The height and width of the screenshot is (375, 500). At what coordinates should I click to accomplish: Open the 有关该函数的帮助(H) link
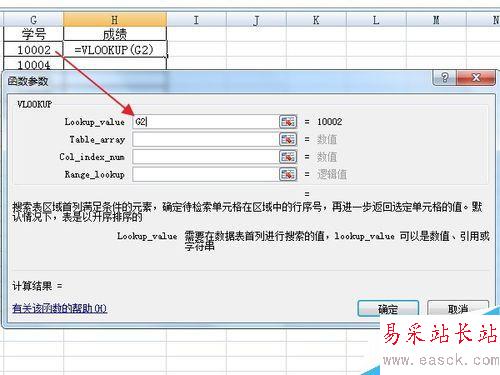coord(60,308)
